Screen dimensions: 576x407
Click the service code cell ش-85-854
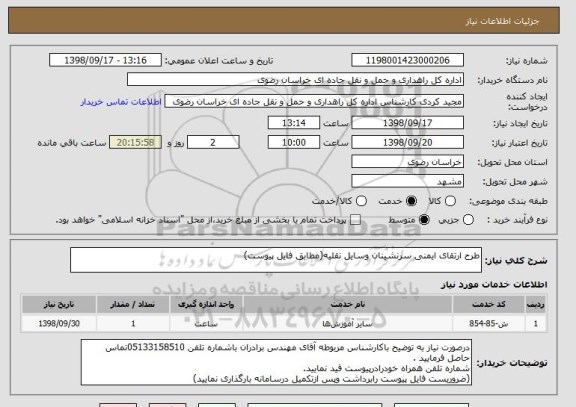tap(489, 324)
